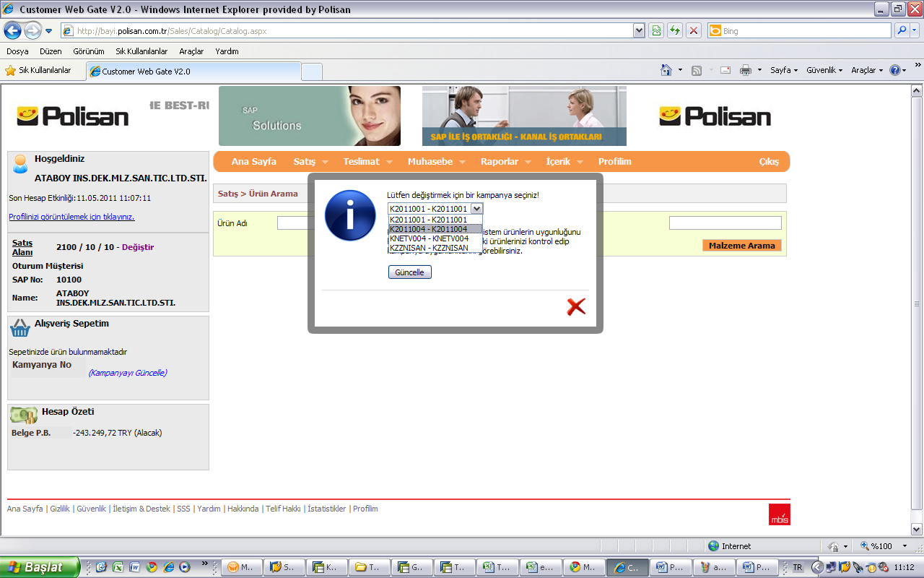Click the vertical scrollbar down arrow

coord(917,530)
